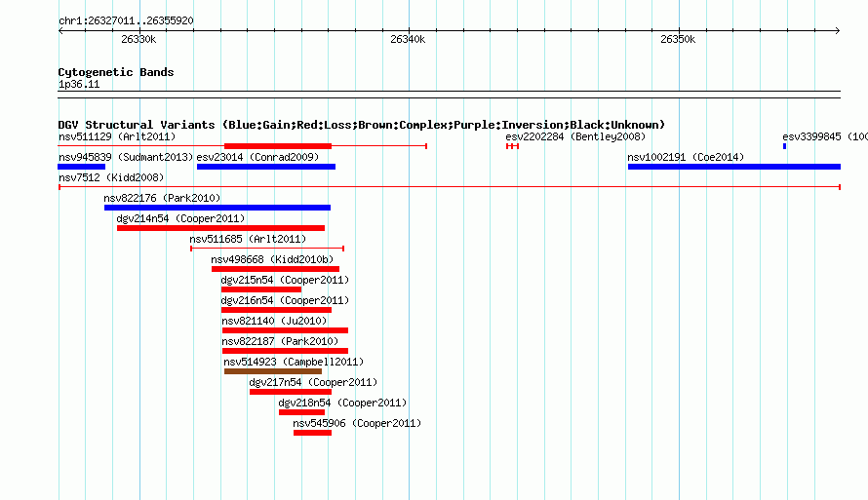Open dgv217n54 (Cooper2011) variant label

[313, 382]
